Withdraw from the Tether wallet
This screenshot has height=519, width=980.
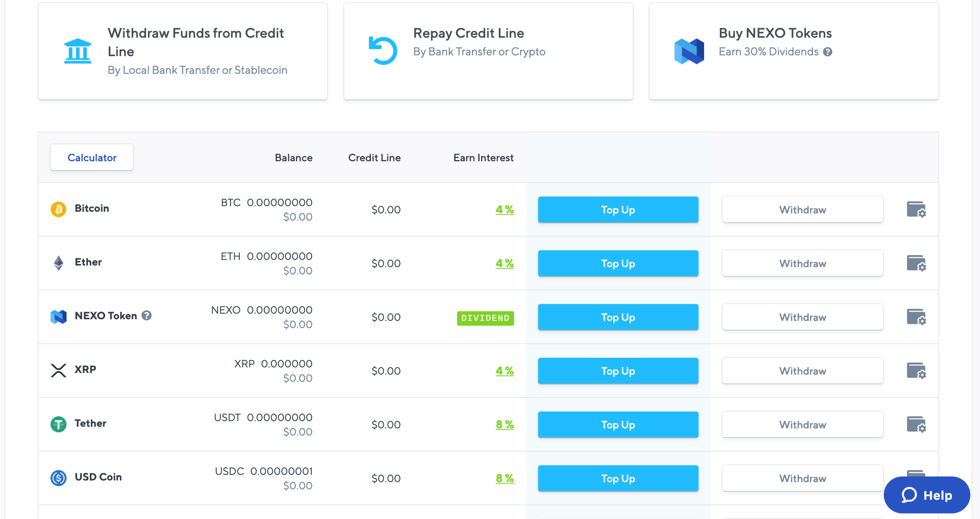tap(802, 424)
